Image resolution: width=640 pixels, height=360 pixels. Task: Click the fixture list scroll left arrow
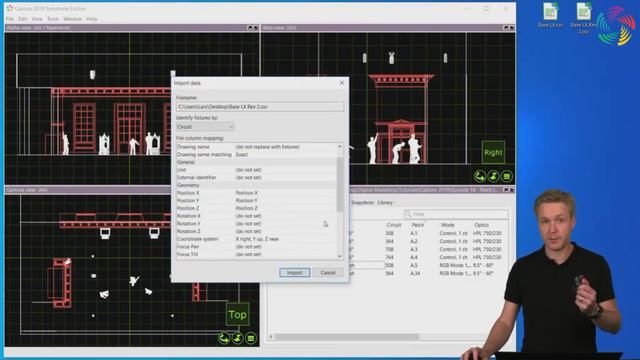pyautogui.click(x=271, y=337)
